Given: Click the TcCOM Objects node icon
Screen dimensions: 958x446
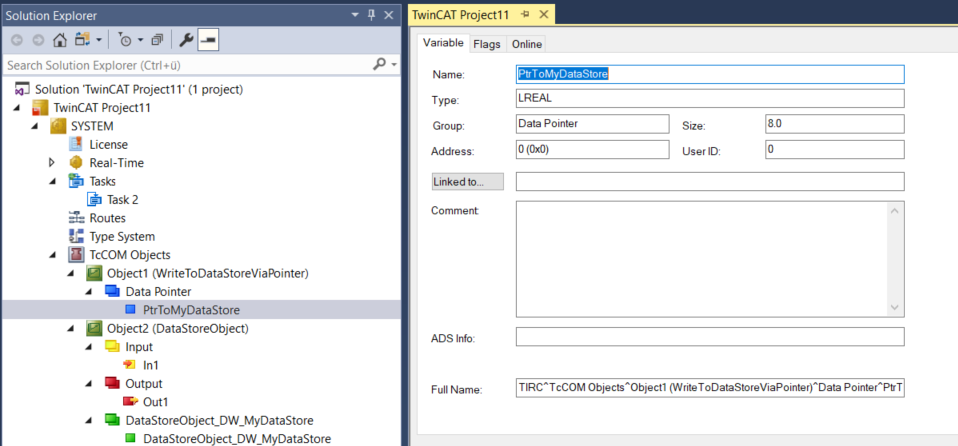Looking at the screenshot, I should [x=76, y=254].
